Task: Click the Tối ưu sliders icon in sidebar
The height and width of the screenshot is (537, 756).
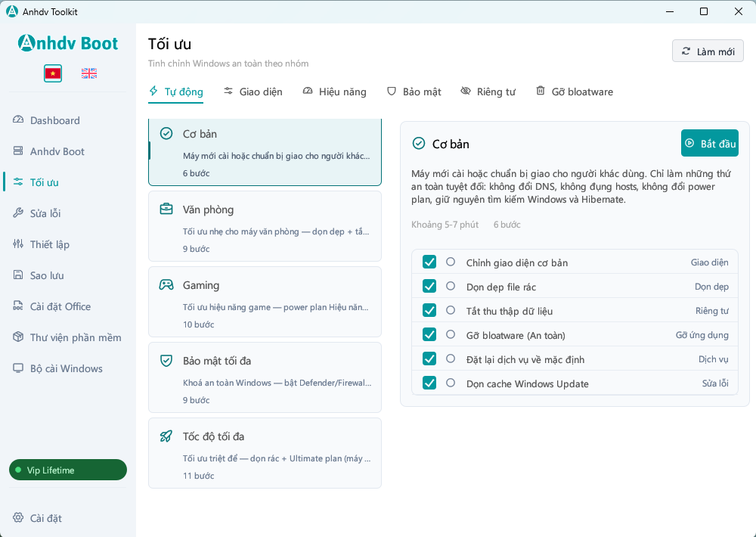Action: coord(18,182)
